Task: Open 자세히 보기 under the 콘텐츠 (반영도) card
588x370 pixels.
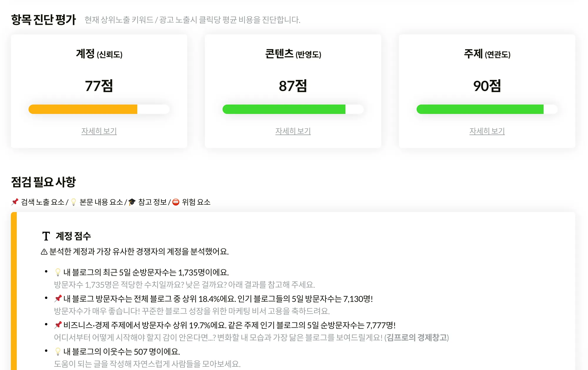Action: 293,131
